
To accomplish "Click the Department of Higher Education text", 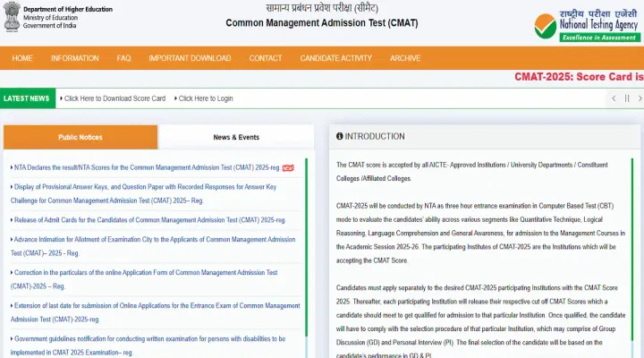I will point(68,9).
